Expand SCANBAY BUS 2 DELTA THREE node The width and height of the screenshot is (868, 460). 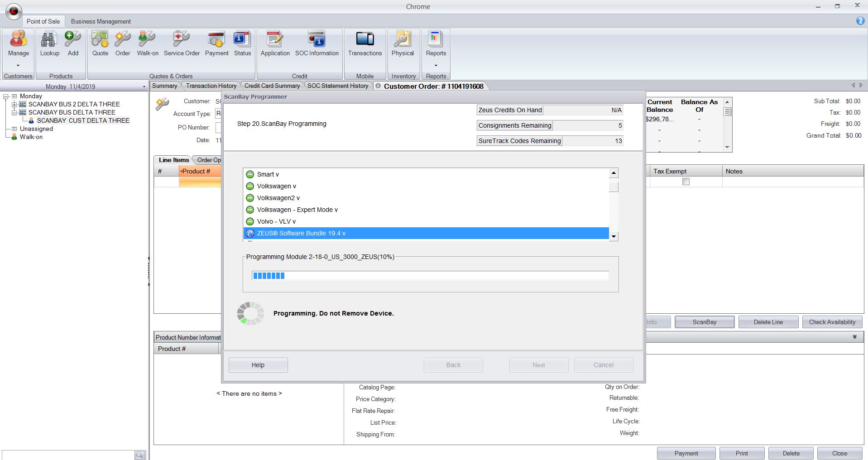(14, 105)
